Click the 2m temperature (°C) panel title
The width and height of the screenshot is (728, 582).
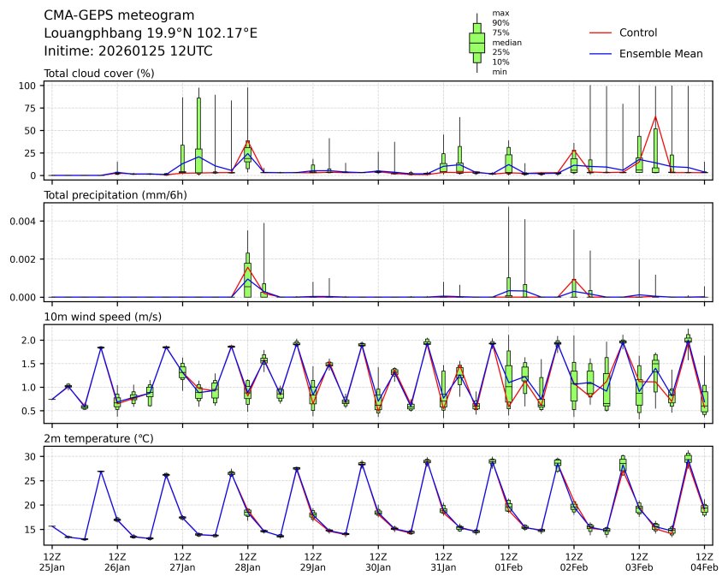(101, 439)
